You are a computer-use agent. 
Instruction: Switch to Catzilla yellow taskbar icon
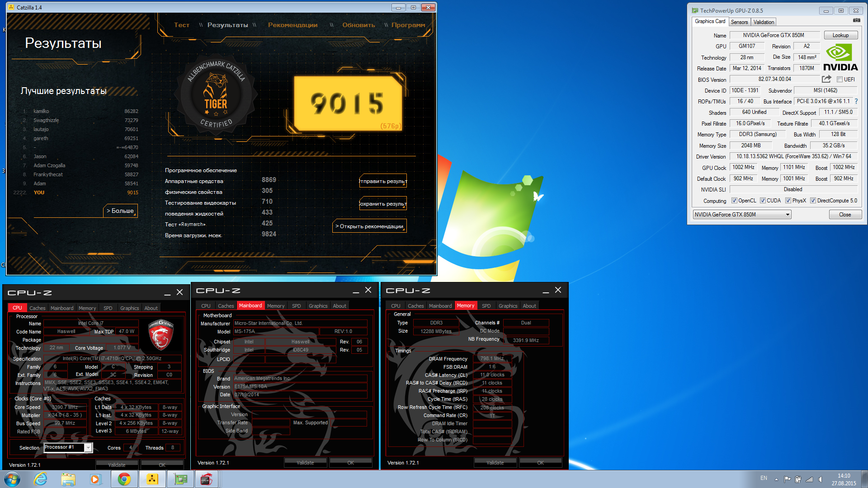(152, 479)
